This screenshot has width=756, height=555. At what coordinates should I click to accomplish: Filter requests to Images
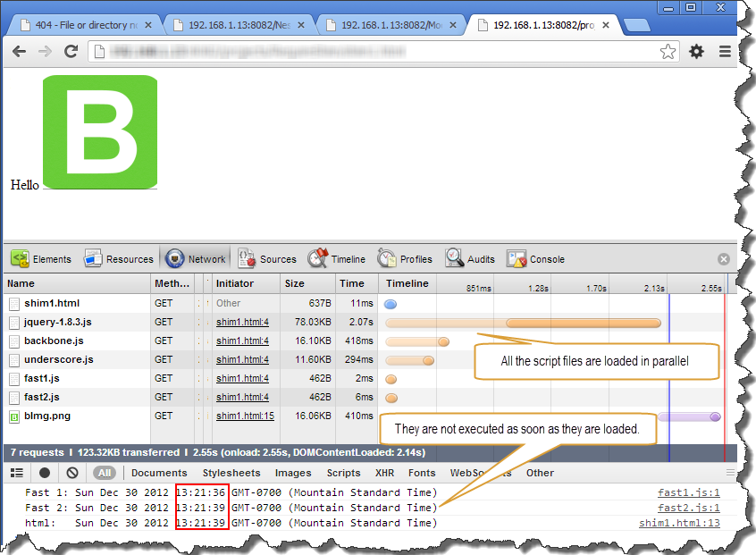pos(293,473)
